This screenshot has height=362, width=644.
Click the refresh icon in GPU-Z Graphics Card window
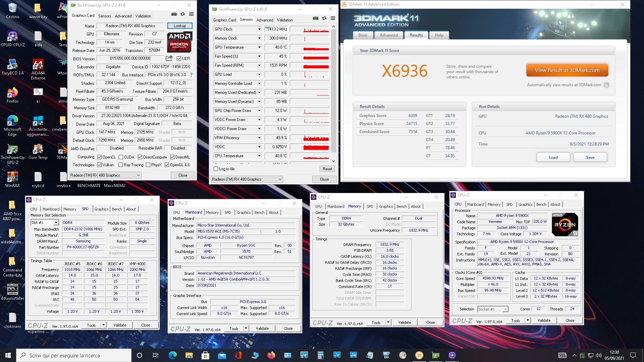(x=182, y=14)
